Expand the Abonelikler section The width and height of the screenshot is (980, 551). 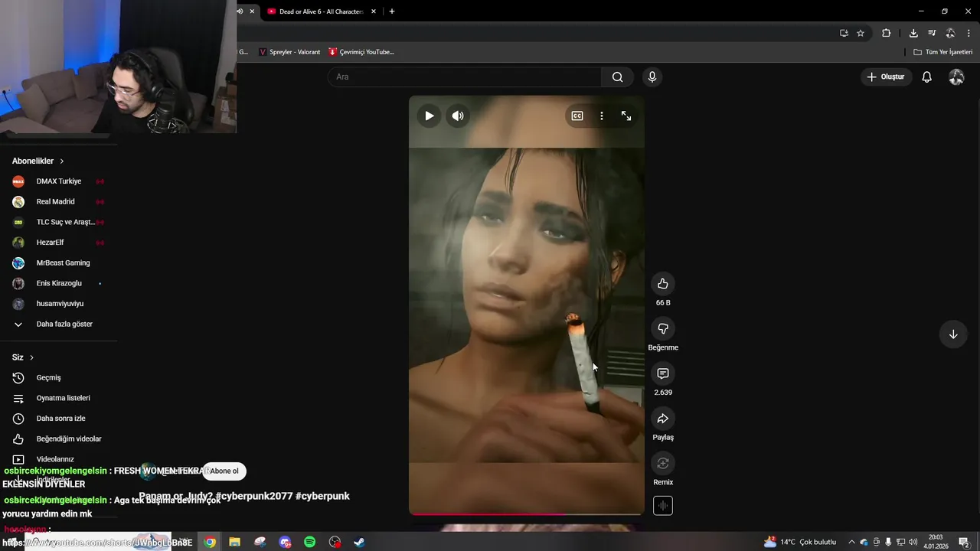tap(38, 161)
